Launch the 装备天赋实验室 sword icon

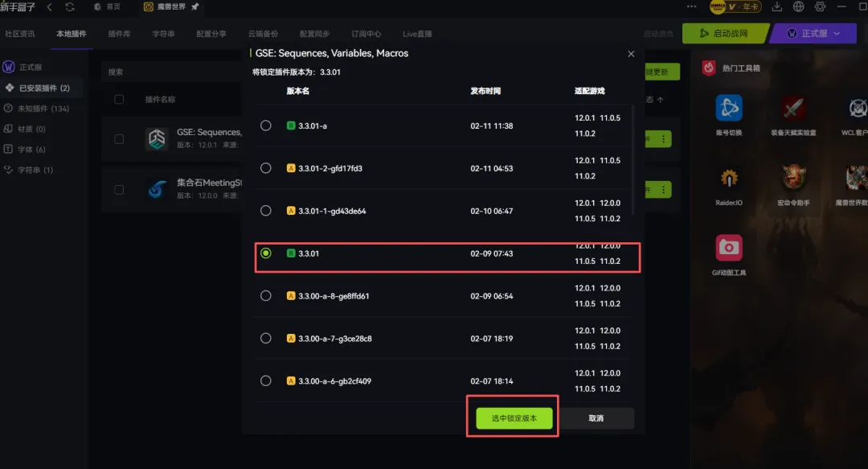click(794, 108)
